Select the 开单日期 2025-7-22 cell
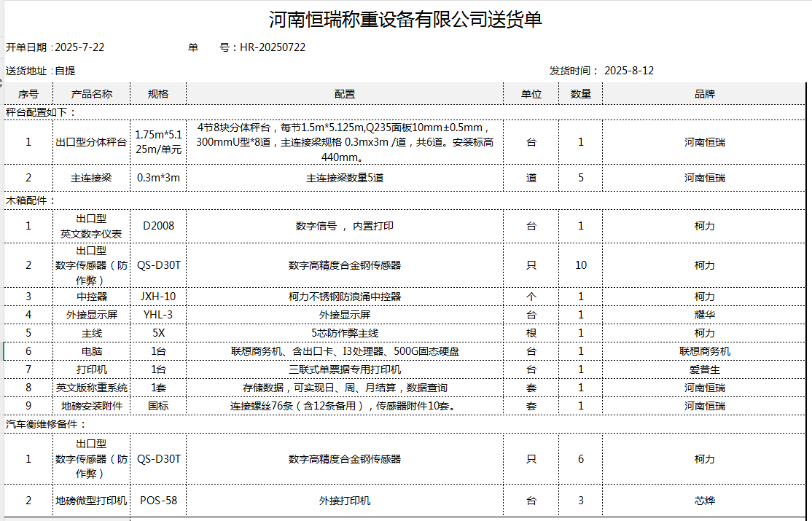 pyautogui.click(x=55, y=47)
